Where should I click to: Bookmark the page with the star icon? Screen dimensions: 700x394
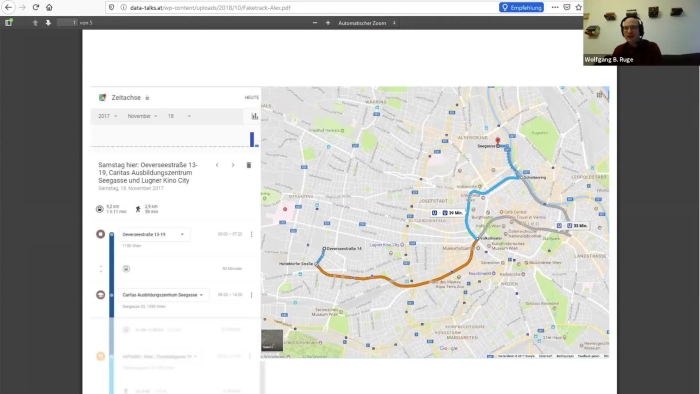click(x=579, y=8)
